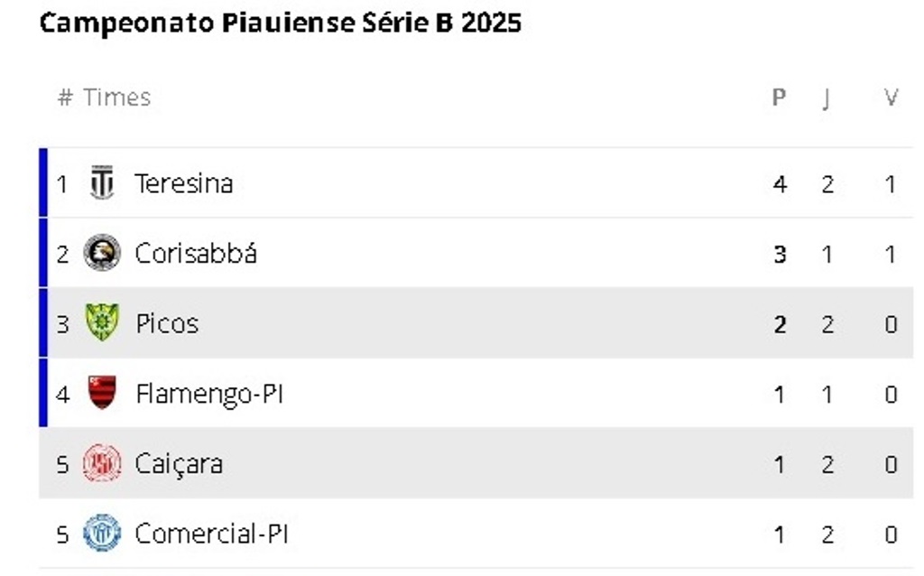Viewport: 924px width, 576px height.
Task: Click Corisabbá's points value of 3
Action: 780,254
